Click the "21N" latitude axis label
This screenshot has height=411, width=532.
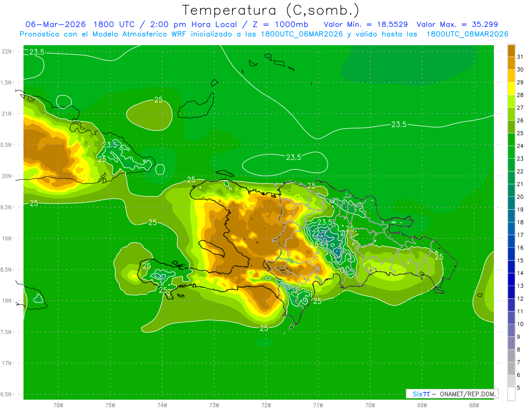[6, 114]
